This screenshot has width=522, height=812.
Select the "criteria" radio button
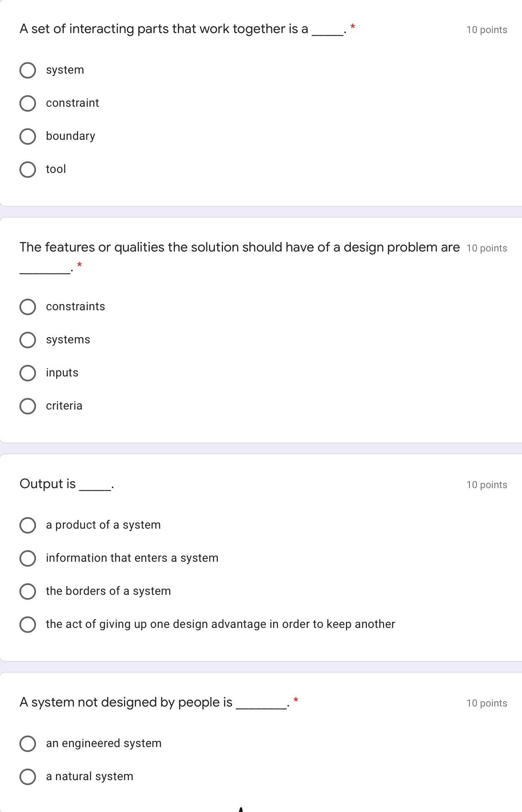pyautogui.click(x=28, y=406)
